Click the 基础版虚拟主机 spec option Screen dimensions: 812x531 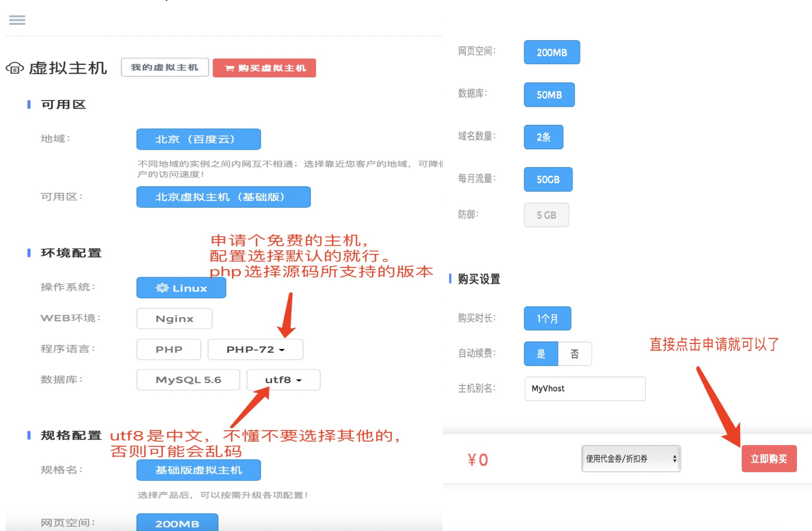[198, 470]
